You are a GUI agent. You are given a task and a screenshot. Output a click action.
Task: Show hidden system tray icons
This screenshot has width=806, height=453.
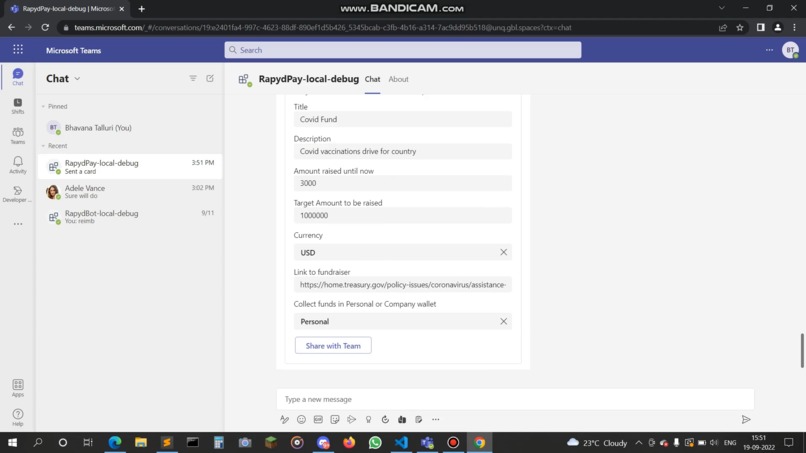pyautogui.click(x=638, y=442)
